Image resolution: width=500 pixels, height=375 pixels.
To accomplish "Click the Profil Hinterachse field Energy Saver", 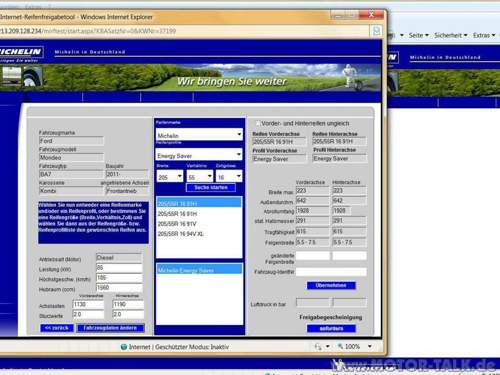I will (x=339, y=159).
